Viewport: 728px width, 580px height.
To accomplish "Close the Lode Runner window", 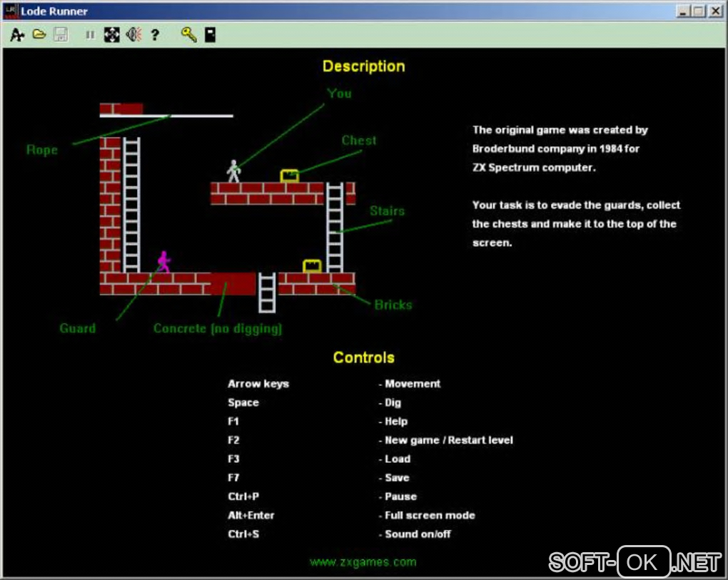I will tap(715, 11).
